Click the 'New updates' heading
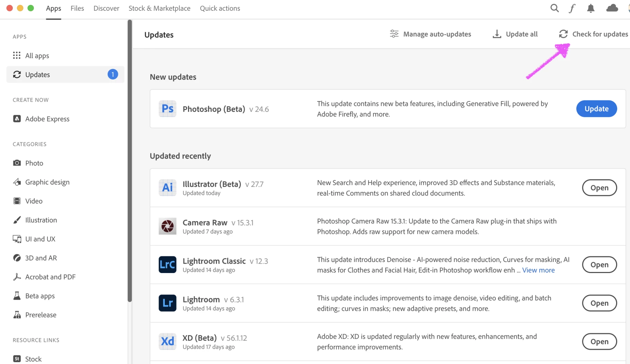 pos(173,77)
